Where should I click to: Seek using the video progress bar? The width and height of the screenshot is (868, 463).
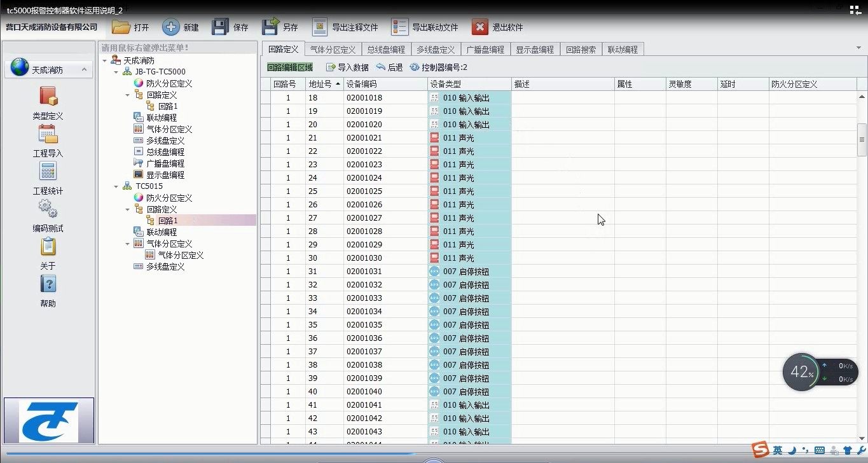click(434, 454)
